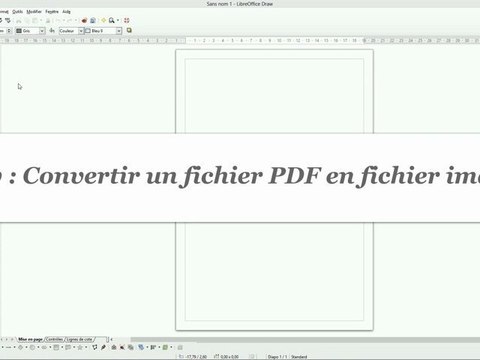Open the Aide menu
The image size is (480, 360).
click(66, 12)
